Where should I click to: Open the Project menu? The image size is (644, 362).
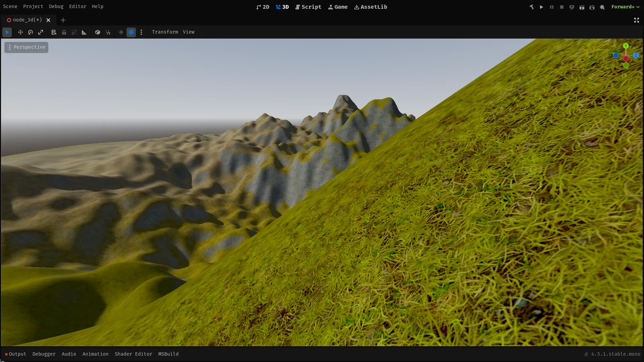[x=33, y=6]
